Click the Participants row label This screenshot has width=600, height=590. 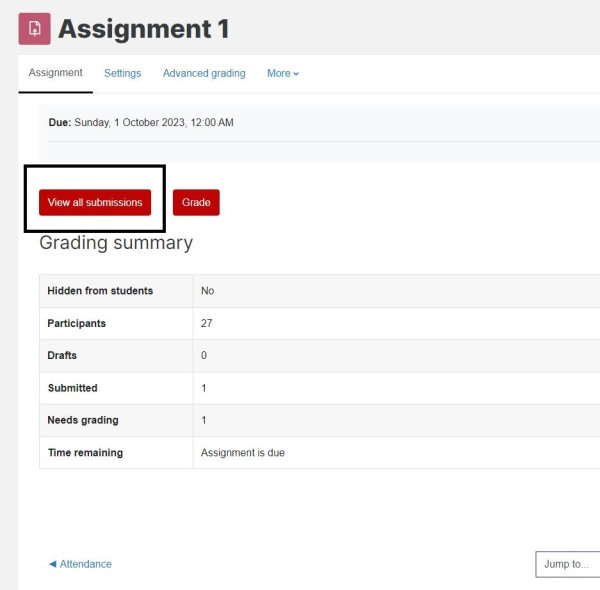pyautogui.click(x=77, y=323)
